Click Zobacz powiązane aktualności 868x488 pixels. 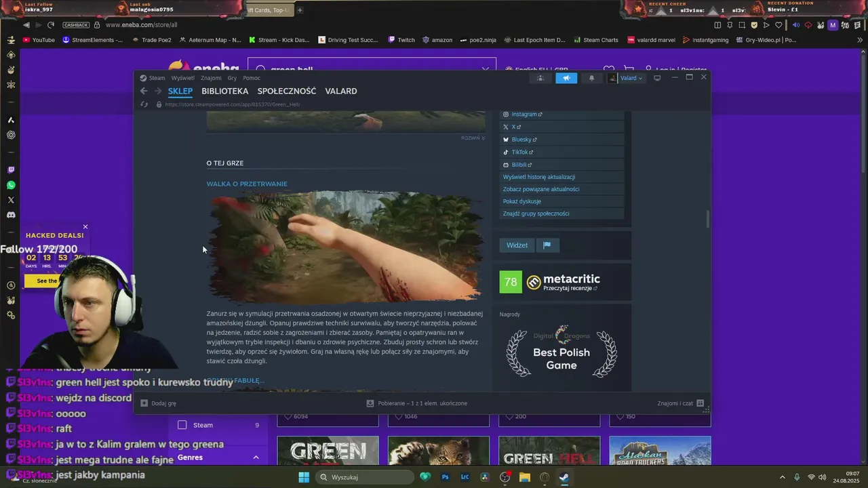(541, 189)
